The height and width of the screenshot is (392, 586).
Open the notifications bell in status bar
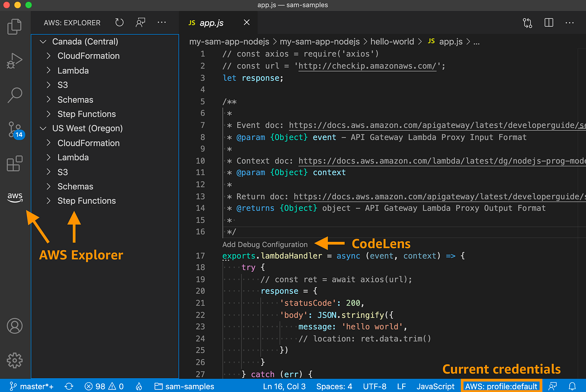[572, 386]
